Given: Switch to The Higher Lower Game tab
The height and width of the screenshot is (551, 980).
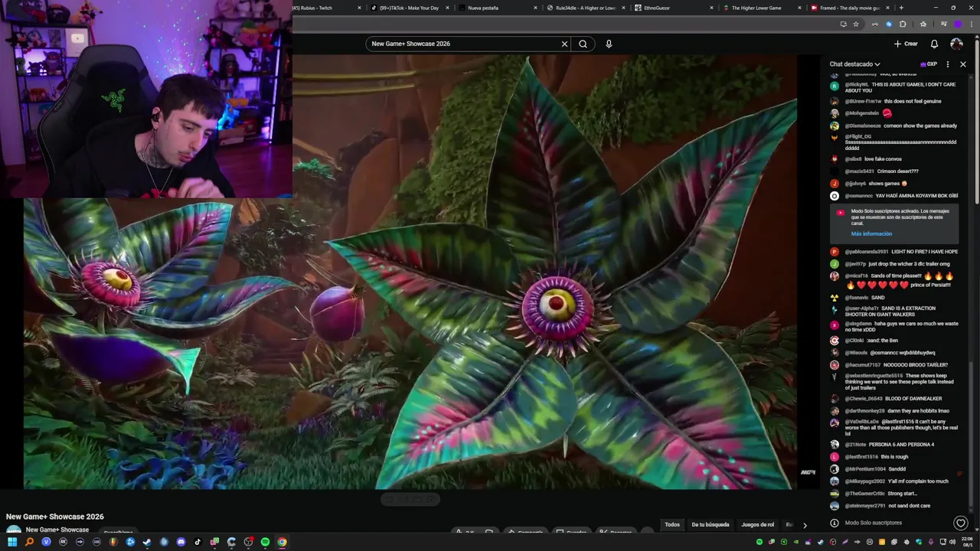Looking at the screenshot, I should 762,8.
